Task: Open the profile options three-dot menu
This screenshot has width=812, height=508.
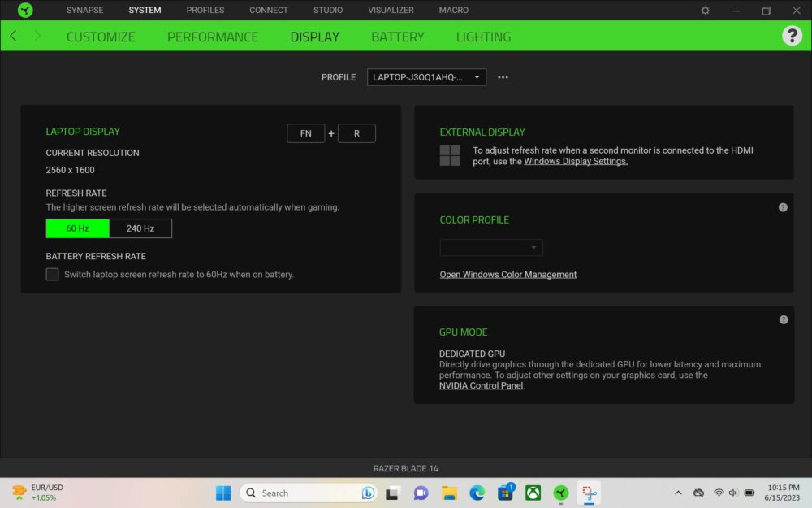Action: tap(503, 77)
